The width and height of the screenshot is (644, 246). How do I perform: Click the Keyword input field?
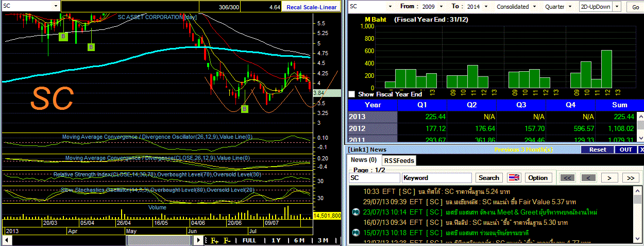point(437,177)
